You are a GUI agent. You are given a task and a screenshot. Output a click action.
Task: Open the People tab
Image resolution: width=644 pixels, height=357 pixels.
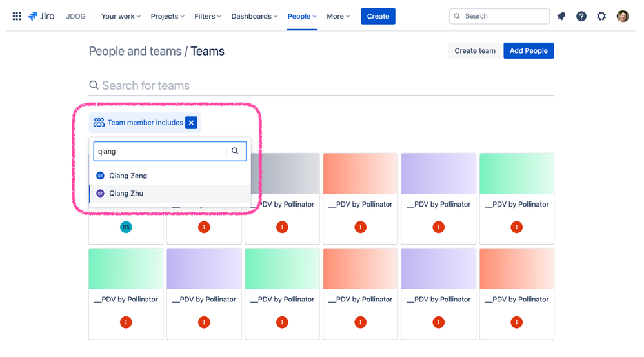coord(302,16)
